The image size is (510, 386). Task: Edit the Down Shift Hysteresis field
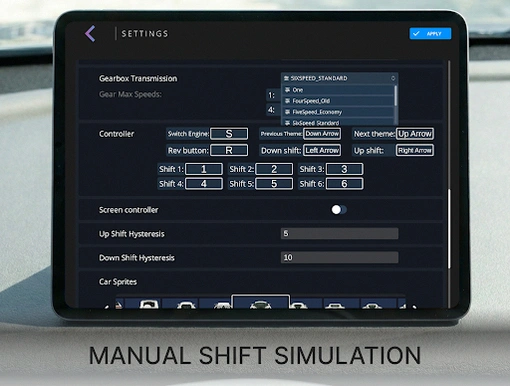pyautogui.click(x=339, y=257)
